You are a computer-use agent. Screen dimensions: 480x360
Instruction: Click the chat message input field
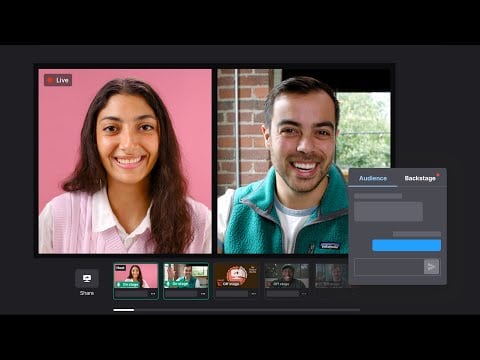[389, 267]
